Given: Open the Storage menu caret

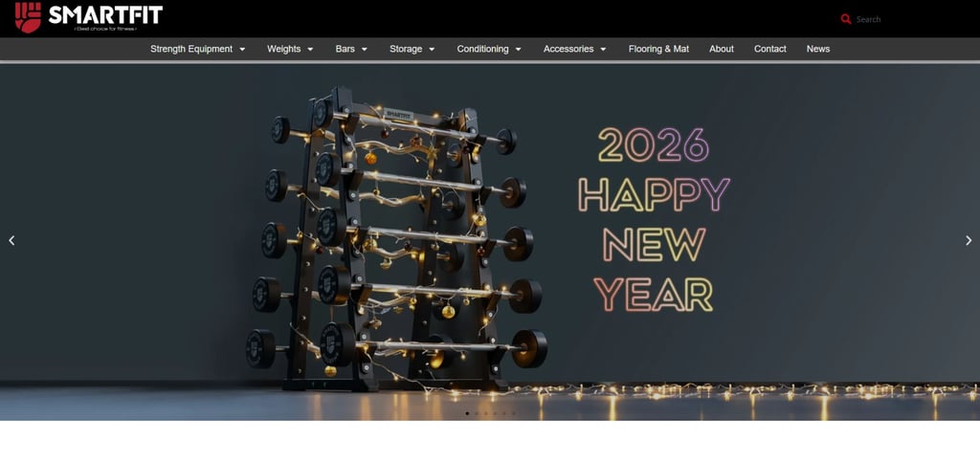Looking at the screenshot, I should (x=432, y=50).
